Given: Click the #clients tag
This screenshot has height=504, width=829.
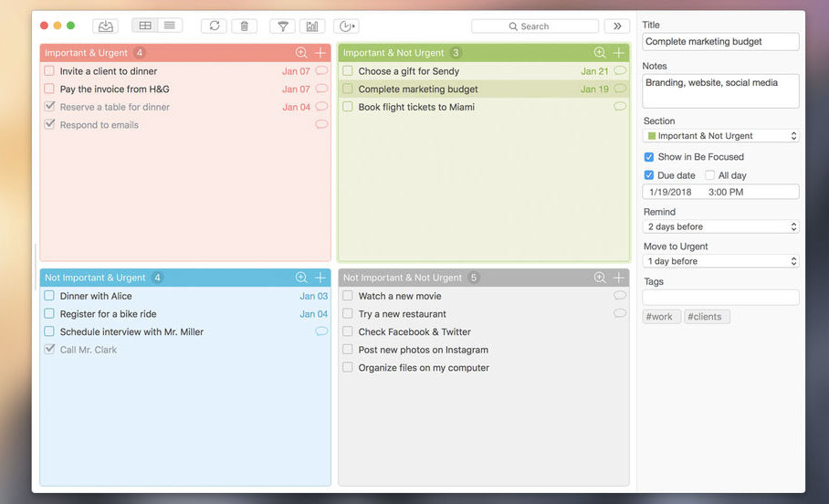Looking at the screenshot, I should pos(705,316).
